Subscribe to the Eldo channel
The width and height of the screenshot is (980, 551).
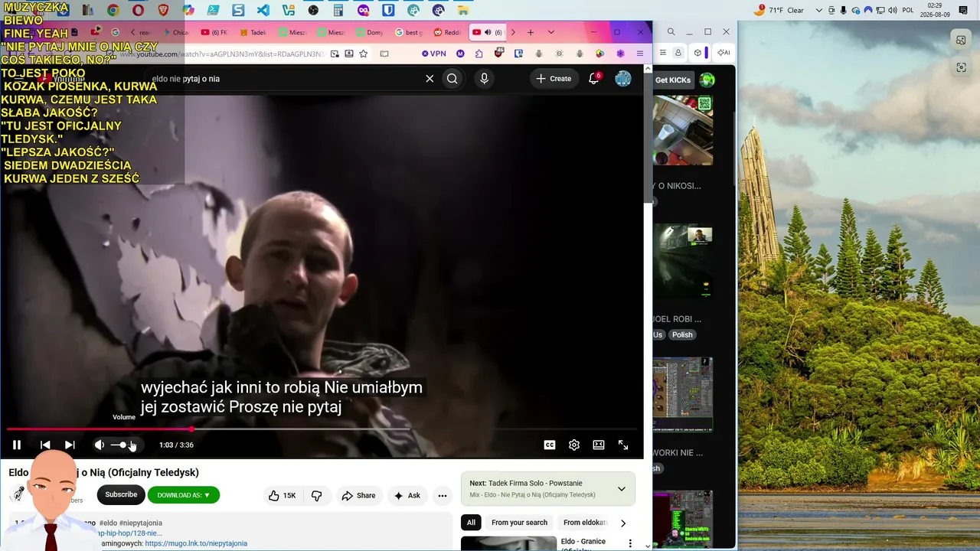[x=121, y=494]
